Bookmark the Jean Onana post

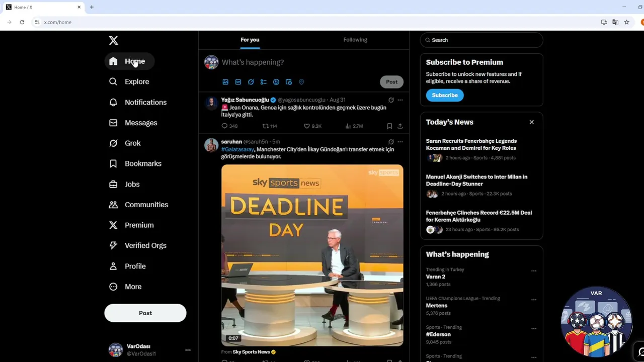point(389,126)
